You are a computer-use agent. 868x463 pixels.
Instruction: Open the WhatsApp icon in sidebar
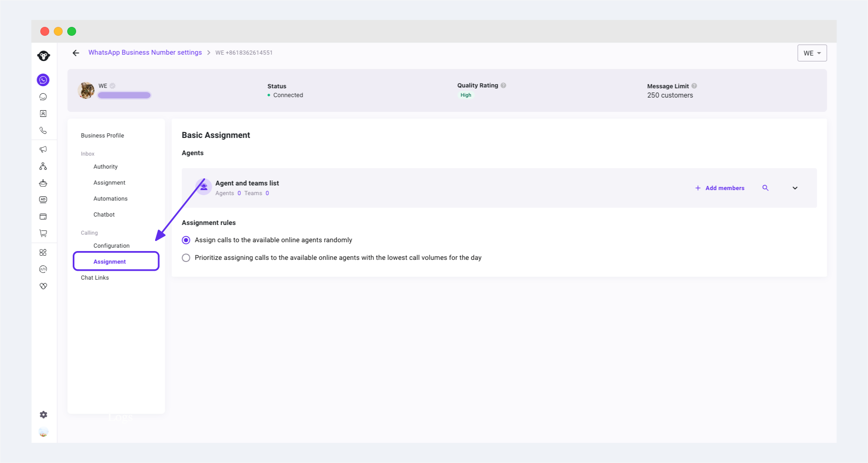[x=43, y=79]
